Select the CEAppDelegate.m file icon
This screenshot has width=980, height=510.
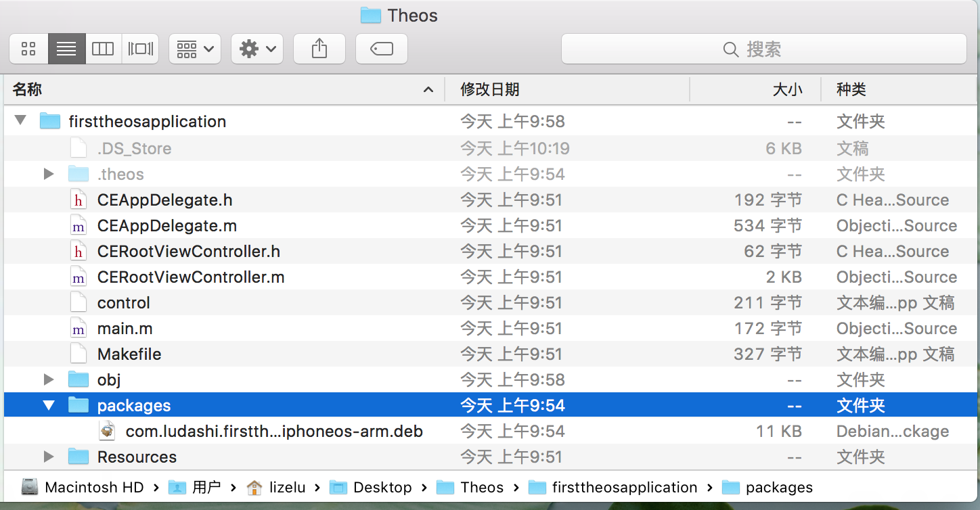coord(79,225)
